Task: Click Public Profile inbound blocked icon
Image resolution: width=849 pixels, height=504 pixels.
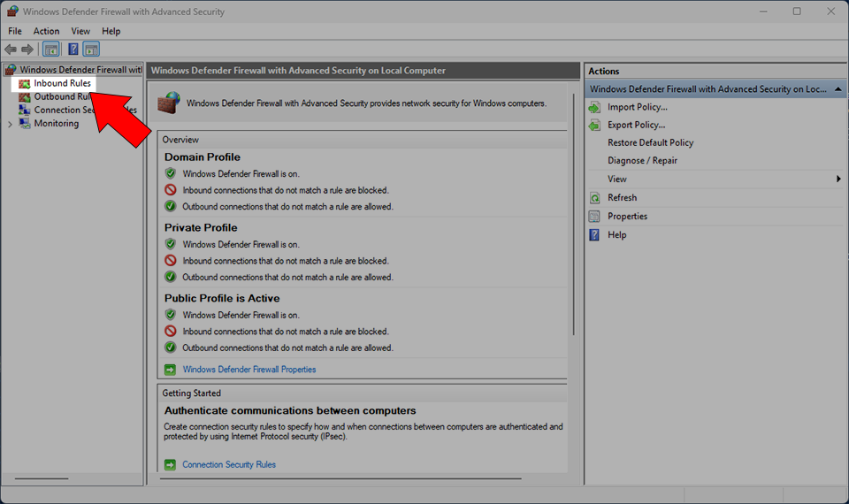Action: tap(171, 331)
